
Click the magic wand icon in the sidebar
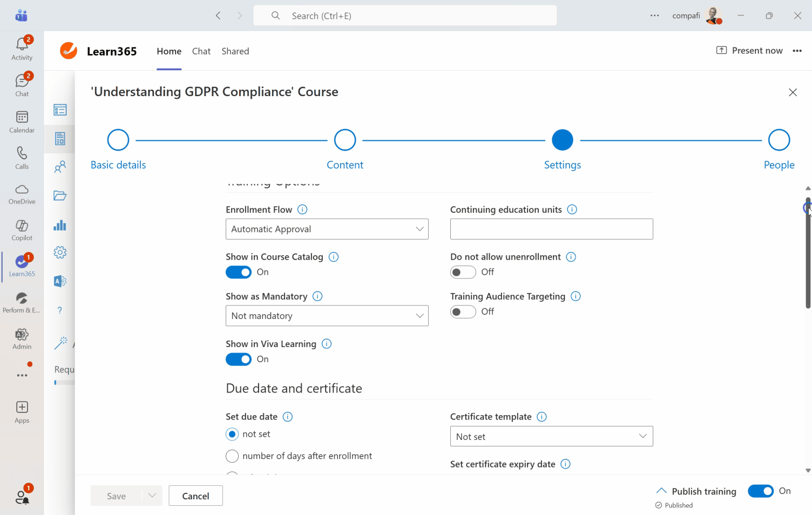[59, 343]
